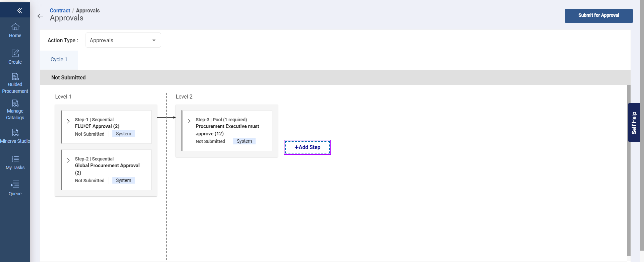Click the System tag on Step-1
644x262 pixels.
coord(123,134)
